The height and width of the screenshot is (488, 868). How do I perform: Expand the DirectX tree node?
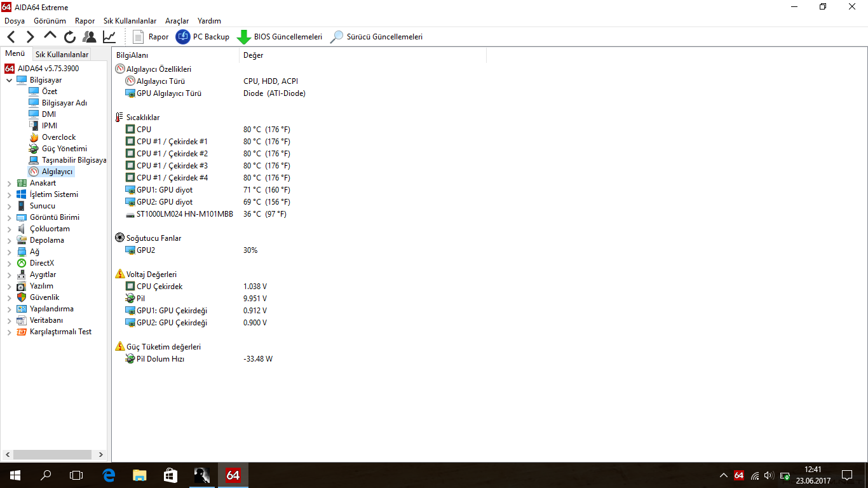pyautogui.click(x=9, y=264)
